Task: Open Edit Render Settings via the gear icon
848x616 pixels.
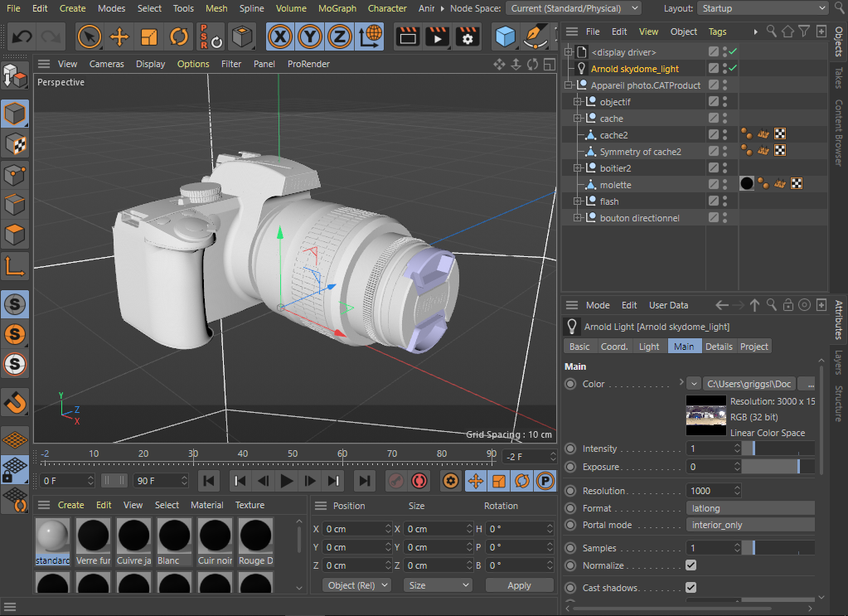Action: [467, 36]
